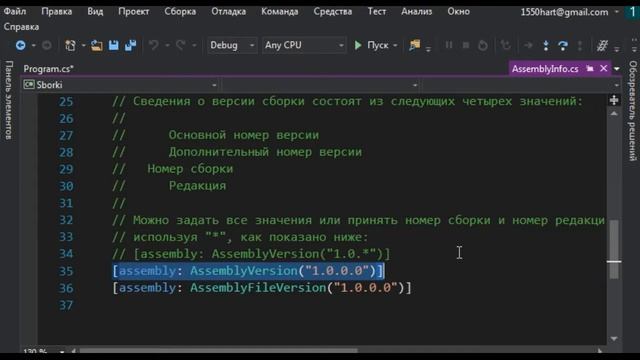Click the Navigate Forward arrow icon
This screenshot has width=640, height=360.
pyautogui.click(x=47, y=45)
